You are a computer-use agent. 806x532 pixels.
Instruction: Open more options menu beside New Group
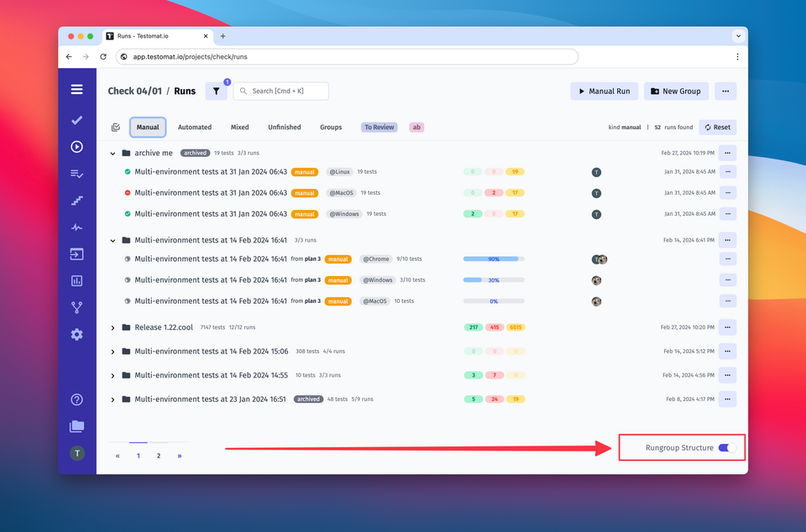pos(725,91)
